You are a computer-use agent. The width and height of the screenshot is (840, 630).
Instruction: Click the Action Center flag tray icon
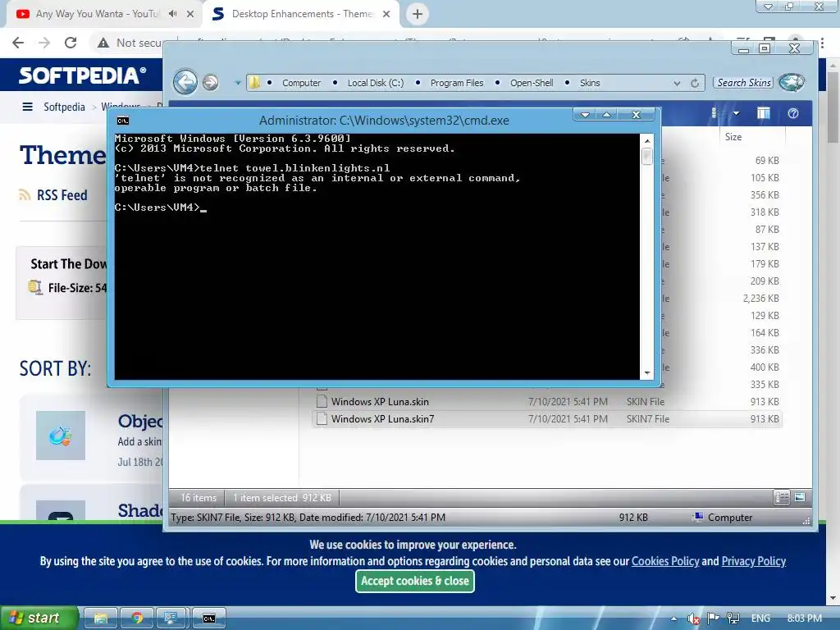tap(713, 619)
